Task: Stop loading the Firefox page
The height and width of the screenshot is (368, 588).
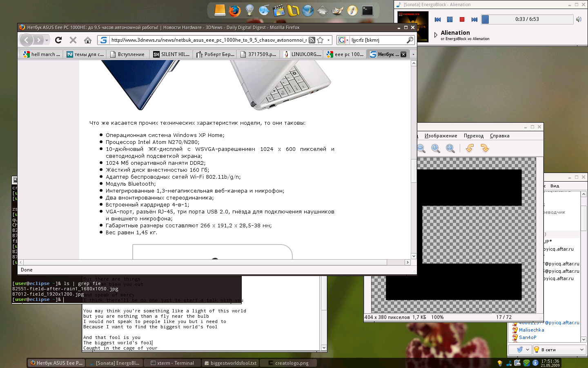Action: click(73, 40)
